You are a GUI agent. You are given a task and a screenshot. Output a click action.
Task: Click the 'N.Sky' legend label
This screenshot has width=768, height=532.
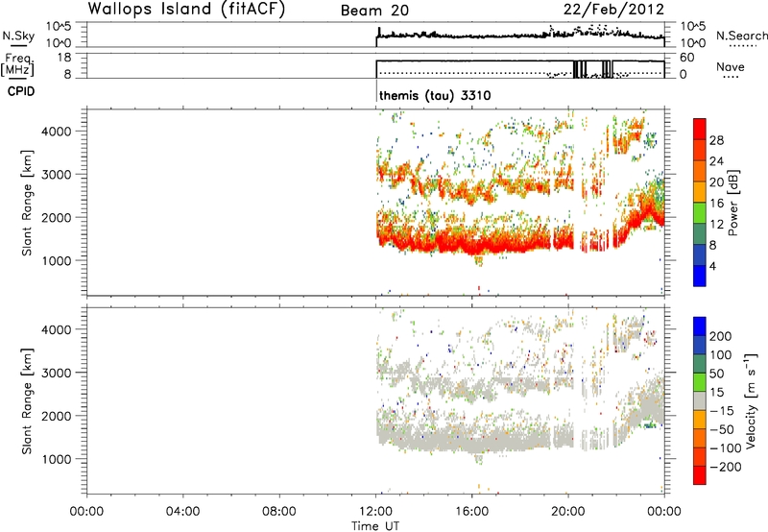coord(18,36)
